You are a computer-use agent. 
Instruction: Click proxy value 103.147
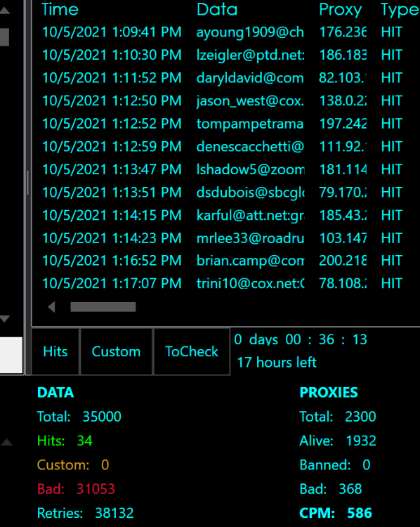(x=343, y=238)
